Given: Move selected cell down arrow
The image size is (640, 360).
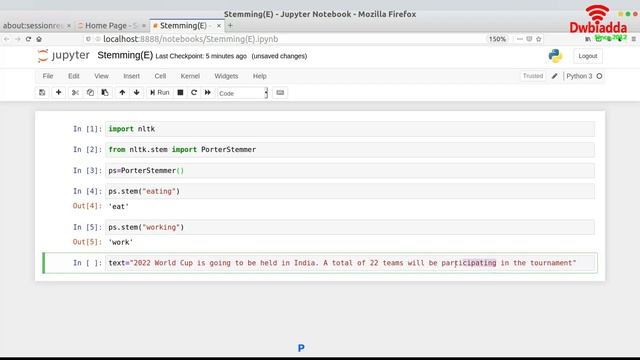Looking at the screenshot, I should pos(137,93).
